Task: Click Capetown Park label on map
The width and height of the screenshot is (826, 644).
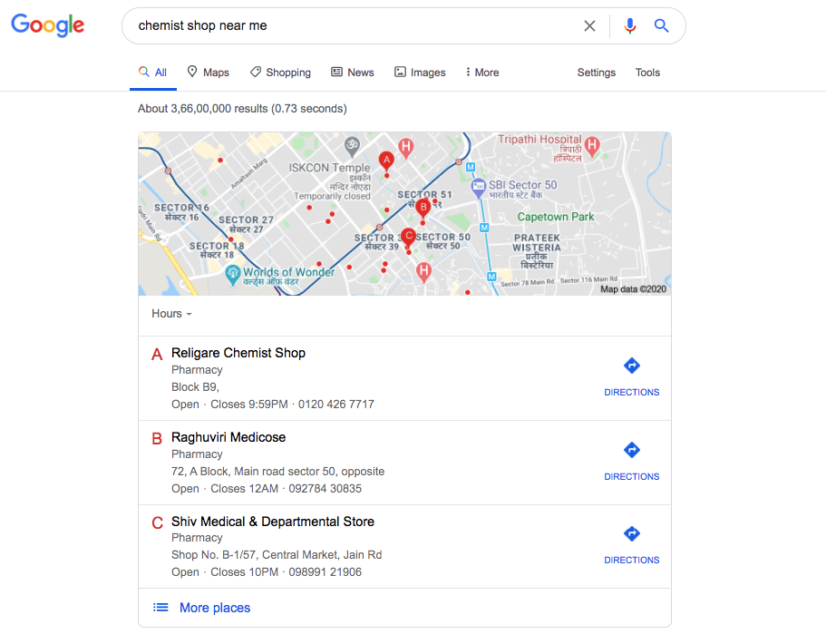Action: pyautogui.click(x=555, y=217)
